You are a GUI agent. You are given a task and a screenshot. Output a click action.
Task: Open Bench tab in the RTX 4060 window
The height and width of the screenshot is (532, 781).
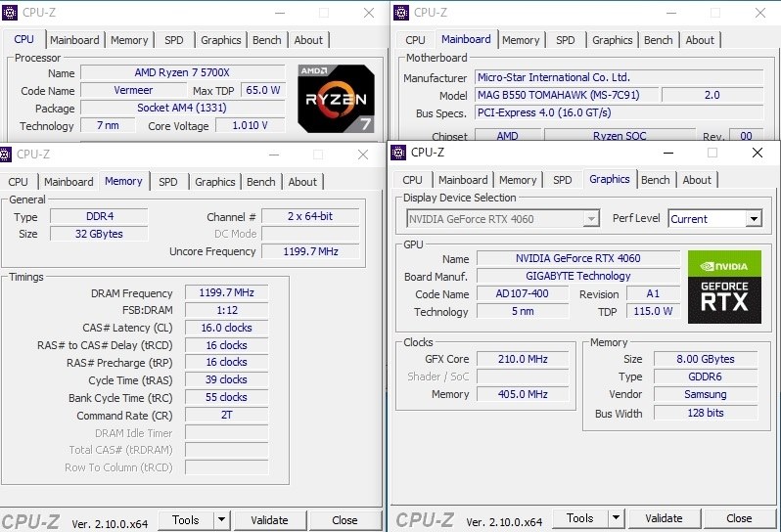tap(656, 180)
